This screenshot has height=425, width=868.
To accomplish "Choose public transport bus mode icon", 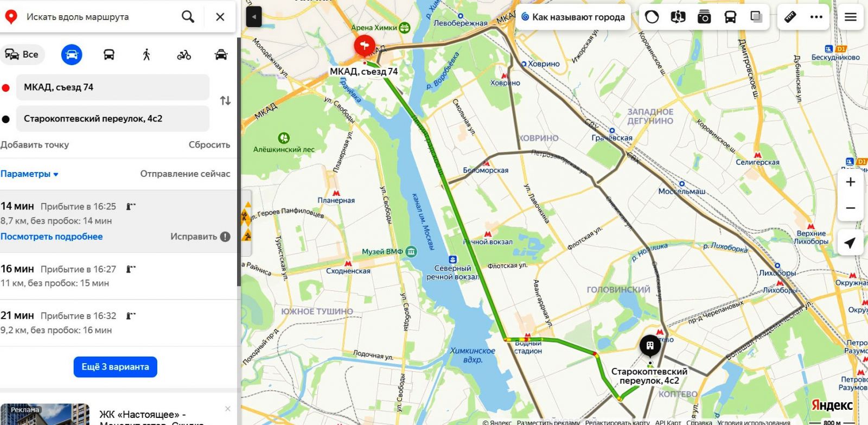I will click(x=109, y=54).
